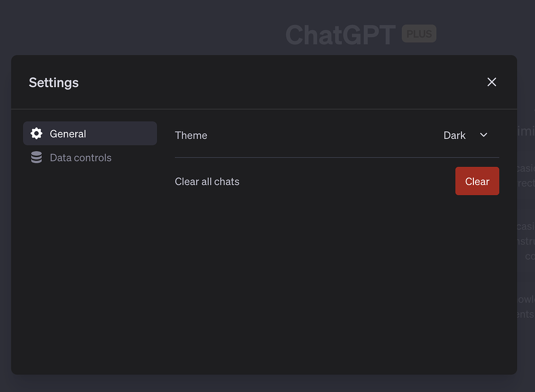Image resolution: width=535 pixels, height=392 pixels.
Task: Click the chevron beside the Dark theme
Action: [484, 135]
